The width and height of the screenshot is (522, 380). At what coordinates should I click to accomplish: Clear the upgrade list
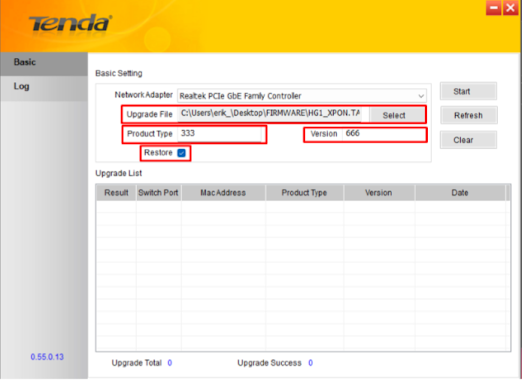[468, 140]
